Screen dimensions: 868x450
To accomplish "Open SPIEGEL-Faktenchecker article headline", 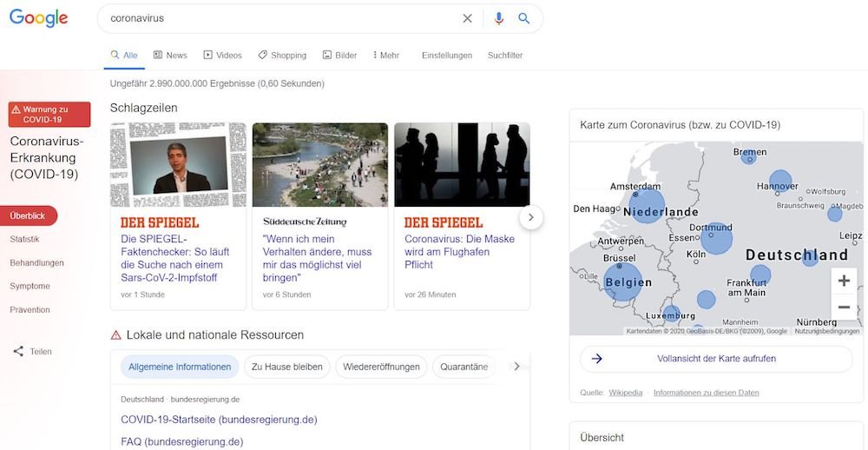I will (175, 258).
